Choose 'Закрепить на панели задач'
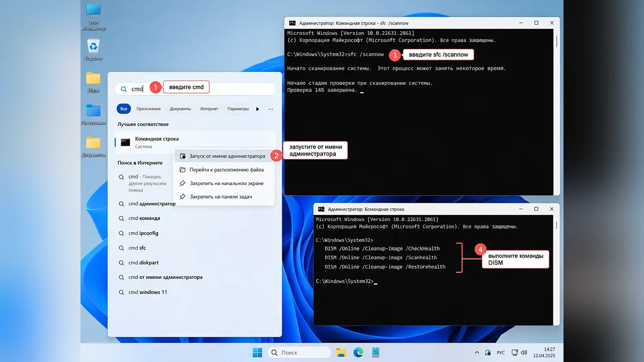The image size is (644, 362). [x=224, y=197]
